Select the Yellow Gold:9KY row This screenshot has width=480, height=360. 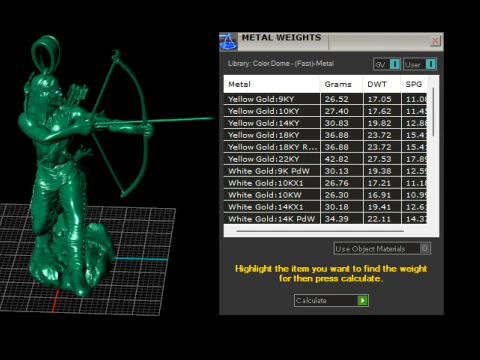point(325,99)
